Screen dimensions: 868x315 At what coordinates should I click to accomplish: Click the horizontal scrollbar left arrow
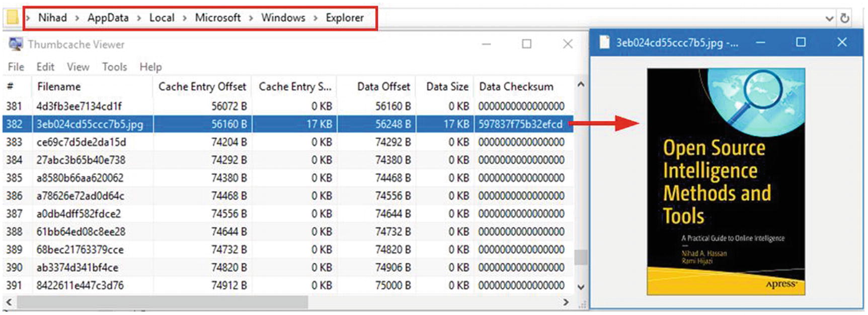[9, 302]
